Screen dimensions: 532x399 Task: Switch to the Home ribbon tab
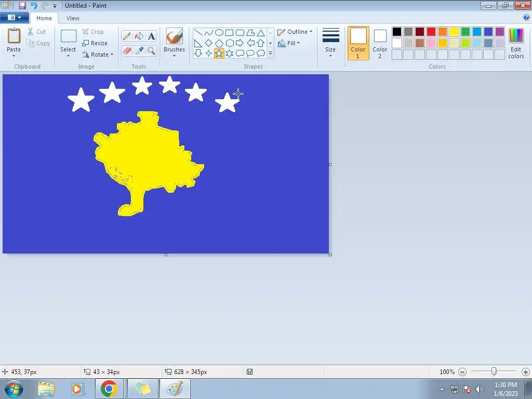44,18
